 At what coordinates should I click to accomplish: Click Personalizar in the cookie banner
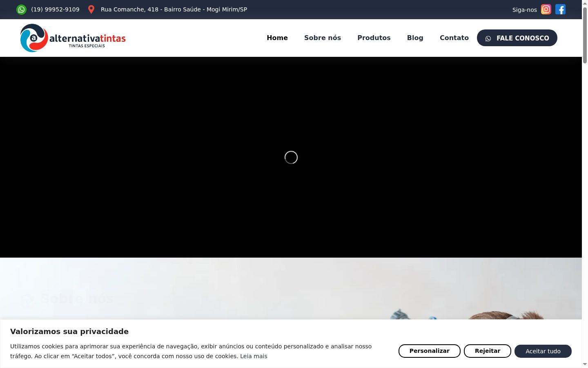click(430, 351)
